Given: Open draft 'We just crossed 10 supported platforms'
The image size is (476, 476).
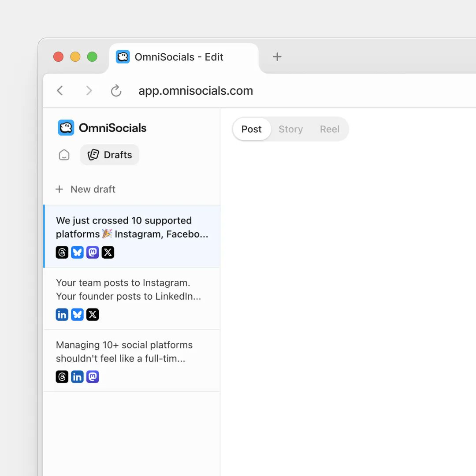Looking at the screenshot, I should [132, 236].
